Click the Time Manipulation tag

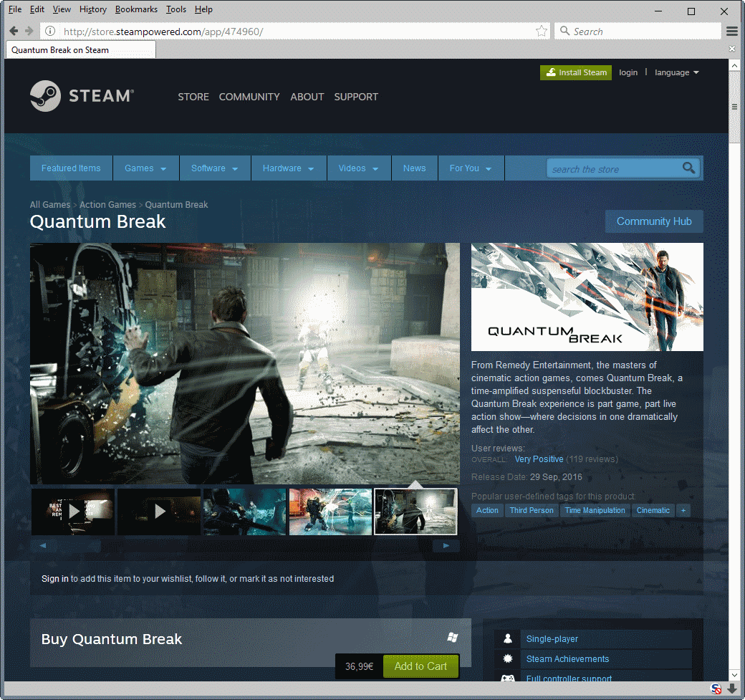coord(595,510)
